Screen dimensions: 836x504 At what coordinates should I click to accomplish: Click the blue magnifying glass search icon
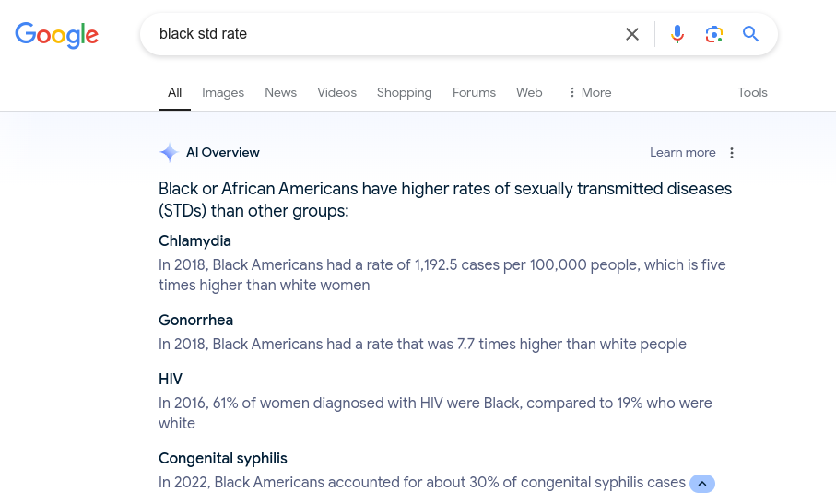coord(750,34)
